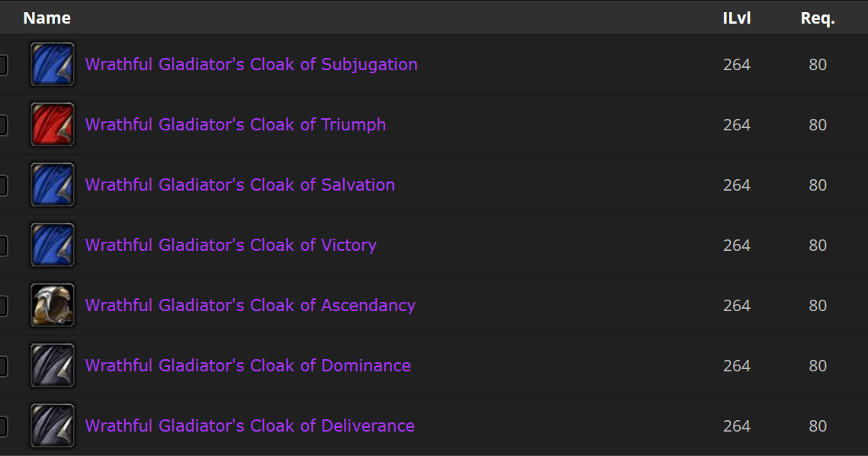Viewport: 868px width, 456px height.
Task: Open the Cloak of Dominance item link
Action: (248, 366)
